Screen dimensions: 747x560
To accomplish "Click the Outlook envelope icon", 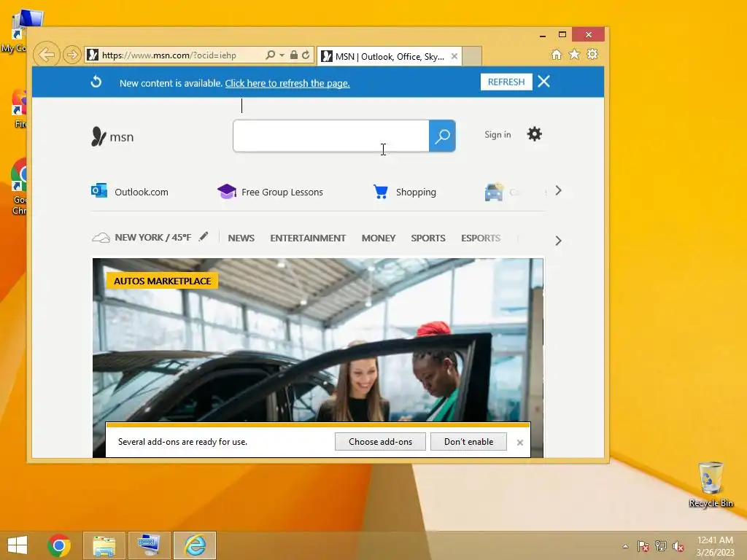I will pos(99,190).
